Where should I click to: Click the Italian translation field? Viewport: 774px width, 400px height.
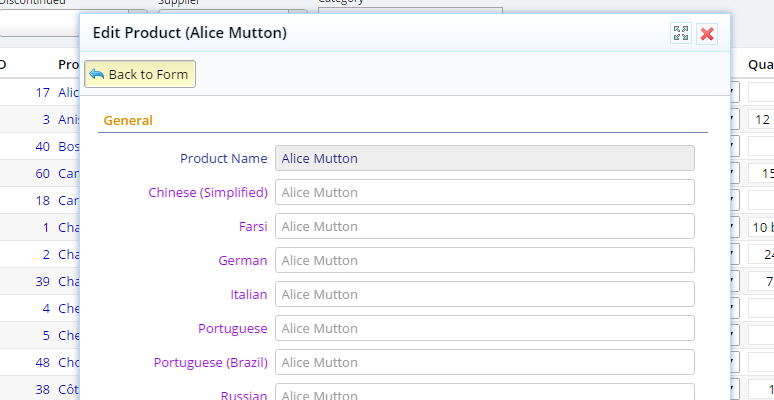point(485,294)
